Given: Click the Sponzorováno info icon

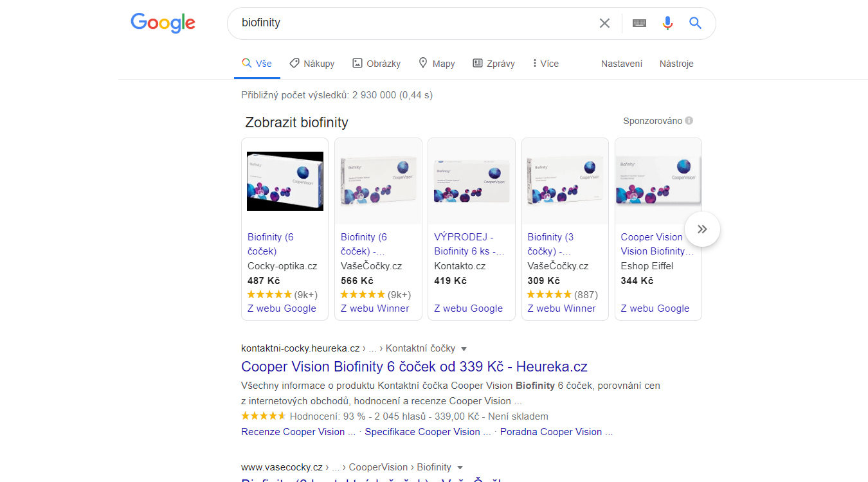Looking at the screenshot, I should pos(689,121).
